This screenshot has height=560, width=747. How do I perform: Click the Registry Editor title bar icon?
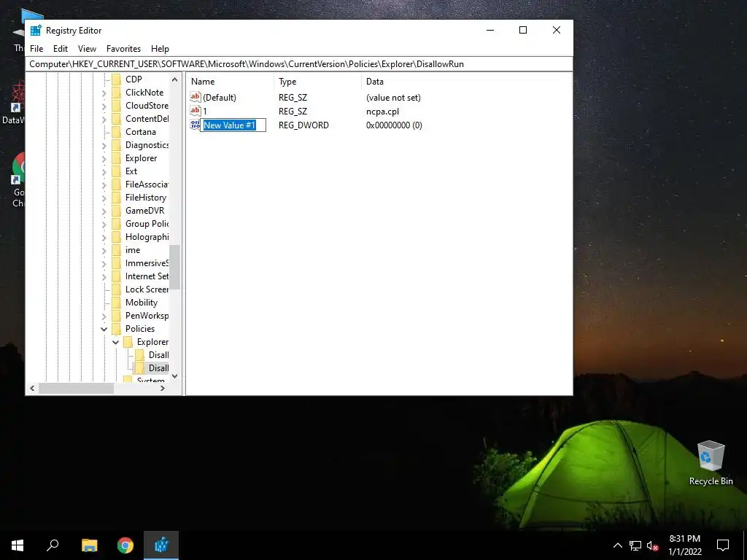tap(36, 31)
